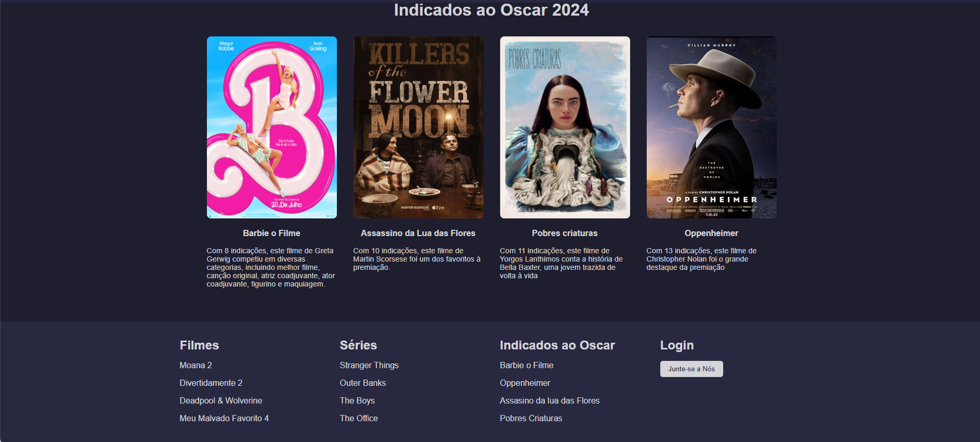The image size is (980, 442).
Task: Open the 'Pobres Criaturas' footer link
Action: pos(531,418)
